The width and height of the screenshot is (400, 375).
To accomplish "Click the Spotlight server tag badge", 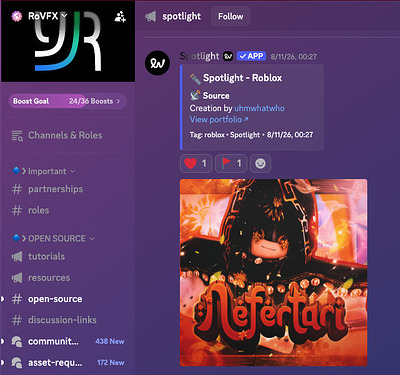I will [x=228, y=56].
